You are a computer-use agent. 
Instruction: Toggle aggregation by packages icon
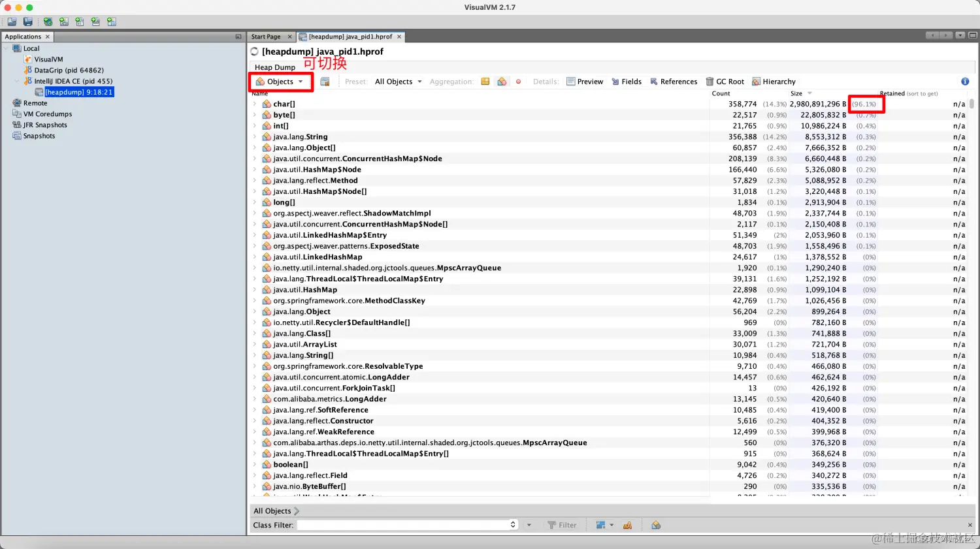pos(485,82)
